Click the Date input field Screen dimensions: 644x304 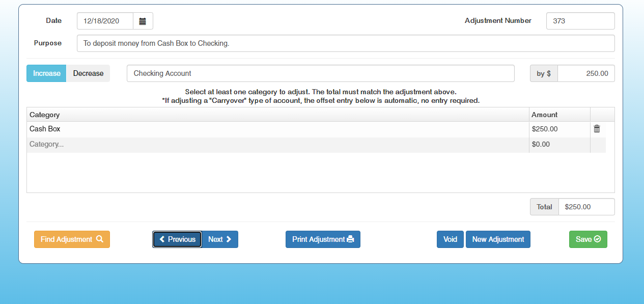(105, 21)
